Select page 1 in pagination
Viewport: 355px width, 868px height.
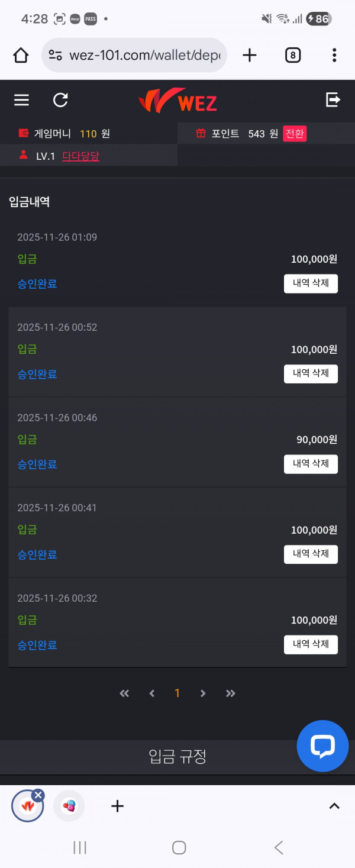click(177, 693)
